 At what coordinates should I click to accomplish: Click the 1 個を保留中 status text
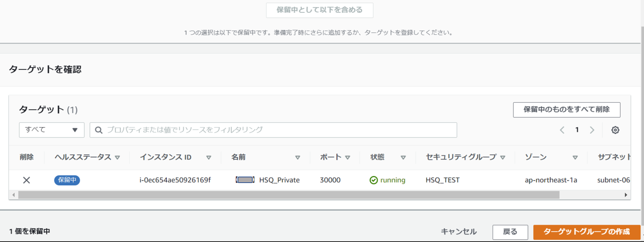[30, 231]
